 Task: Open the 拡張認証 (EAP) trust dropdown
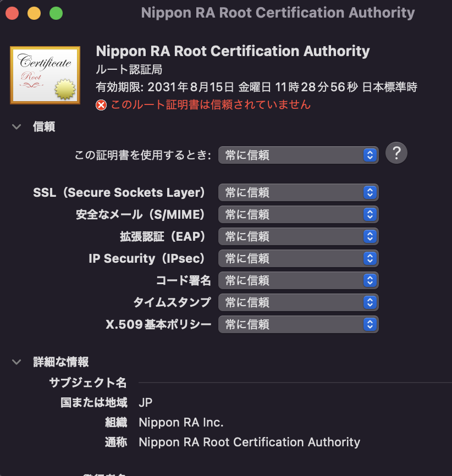[298, 236]
